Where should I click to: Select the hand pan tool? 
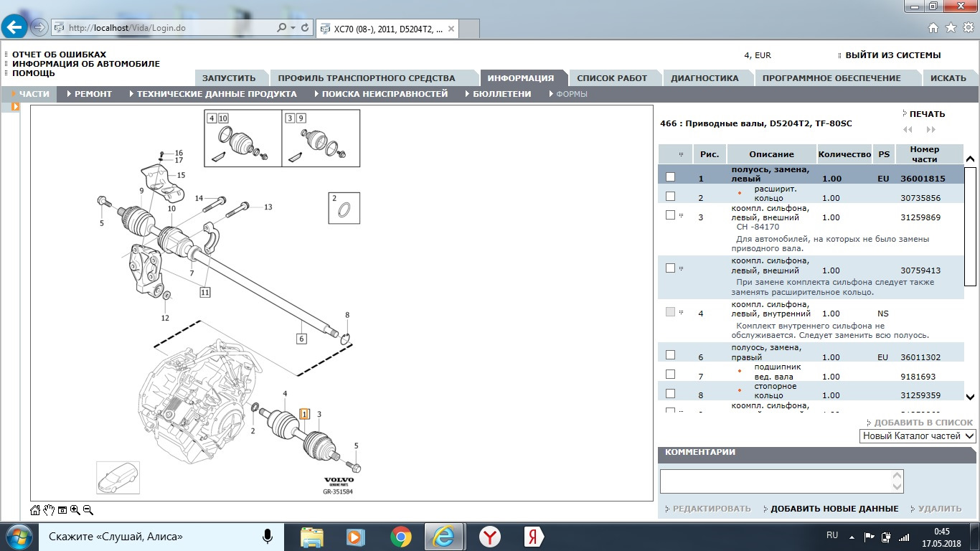pos(49,510)
